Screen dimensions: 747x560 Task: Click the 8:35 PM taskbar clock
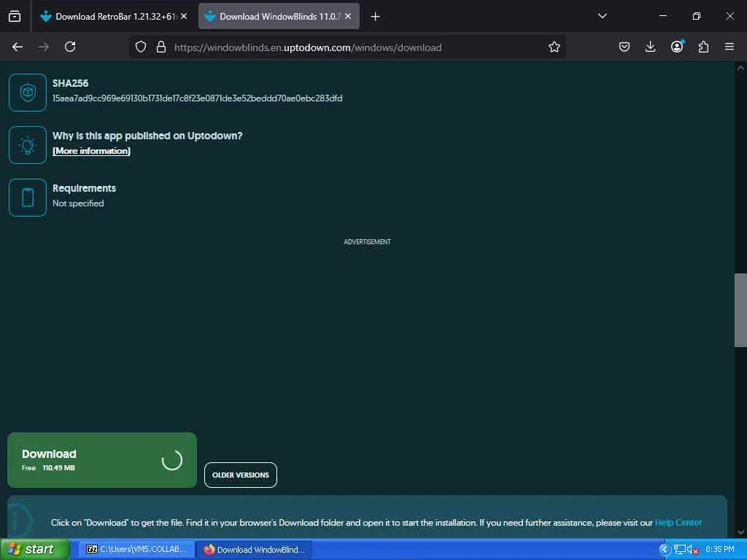point(720,550)
